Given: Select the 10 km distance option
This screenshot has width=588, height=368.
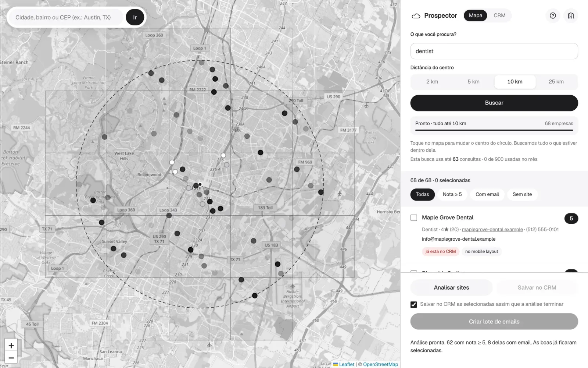Looking at the screenshot, I should (x=515, y=82).
